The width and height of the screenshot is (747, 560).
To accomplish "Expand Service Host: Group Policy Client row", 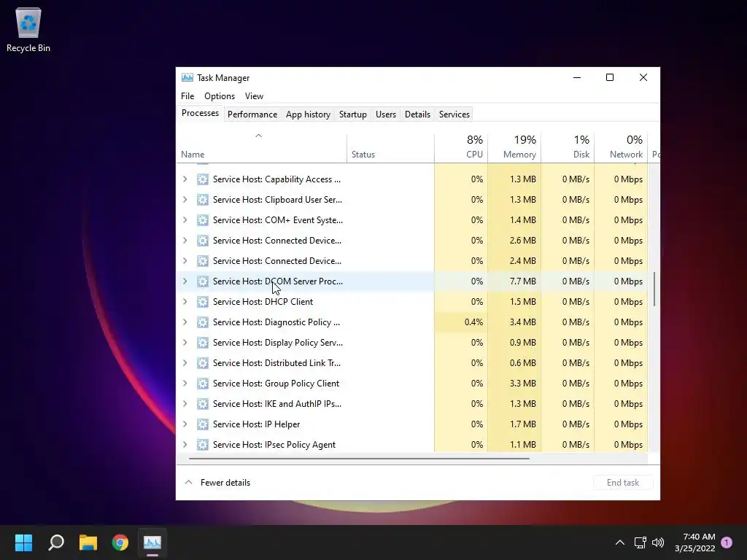I will point(185,384).
